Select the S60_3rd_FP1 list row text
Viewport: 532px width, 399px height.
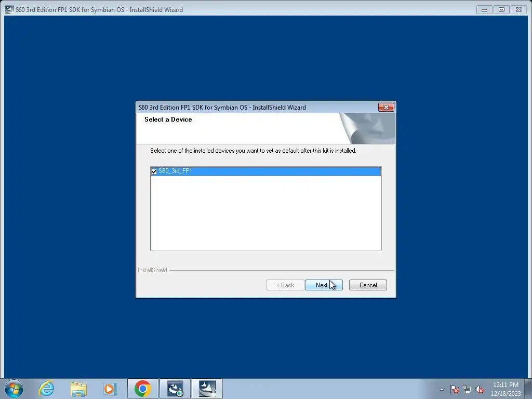tap(175, 171)
